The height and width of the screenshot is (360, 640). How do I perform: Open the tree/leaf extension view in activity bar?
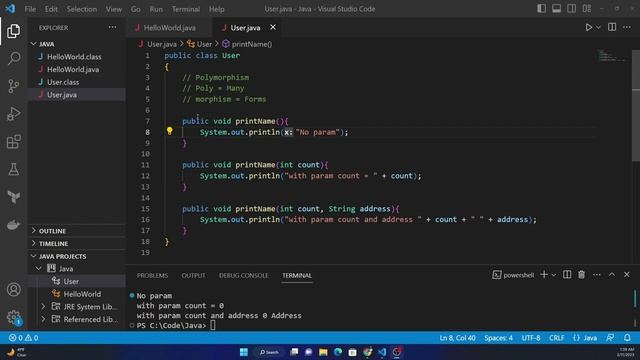13,197
